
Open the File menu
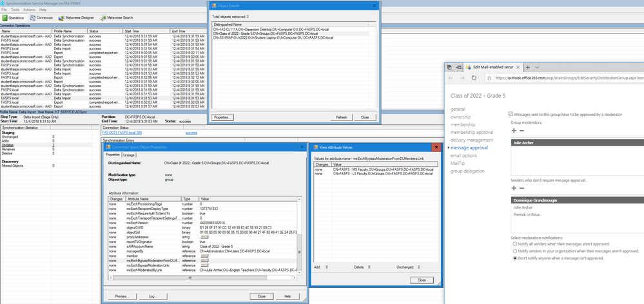click(x=4, y=10)
